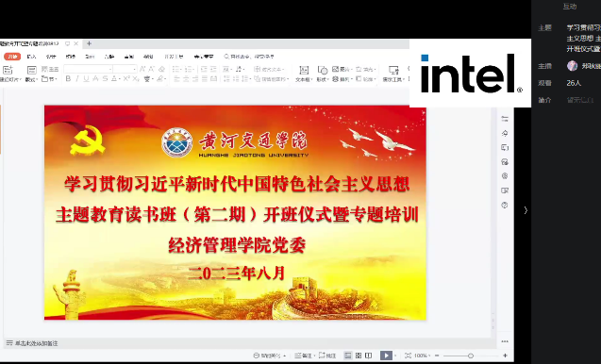Viewport: 601px width, 364px height.
Task: Click the add-notes placeholder text
Action: point(36,343)
